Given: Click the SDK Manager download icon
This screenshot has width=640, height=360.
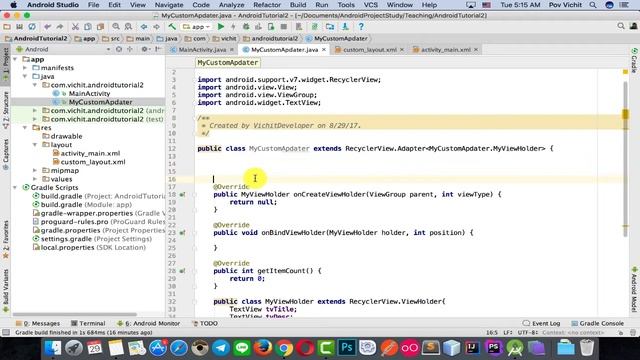Looking at the screenshot, I should pyautogui.click(x=345, y=27).
